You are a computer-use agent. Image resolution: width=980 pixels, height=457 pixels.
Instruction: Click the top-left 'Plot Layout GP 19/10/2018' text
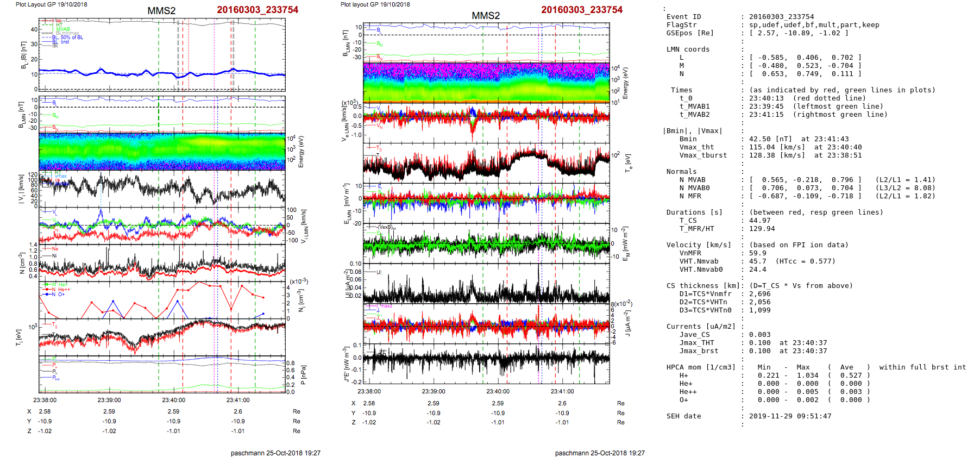[51, 4]
